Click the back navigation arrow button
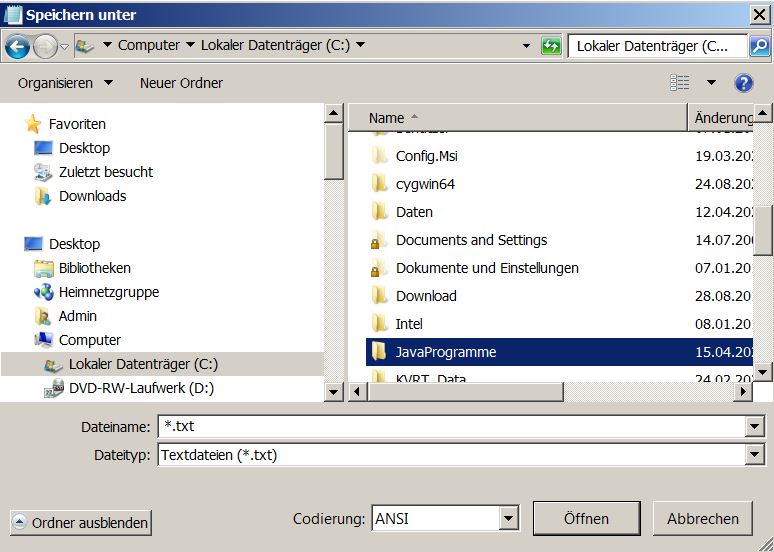 (x=17, y=46)
